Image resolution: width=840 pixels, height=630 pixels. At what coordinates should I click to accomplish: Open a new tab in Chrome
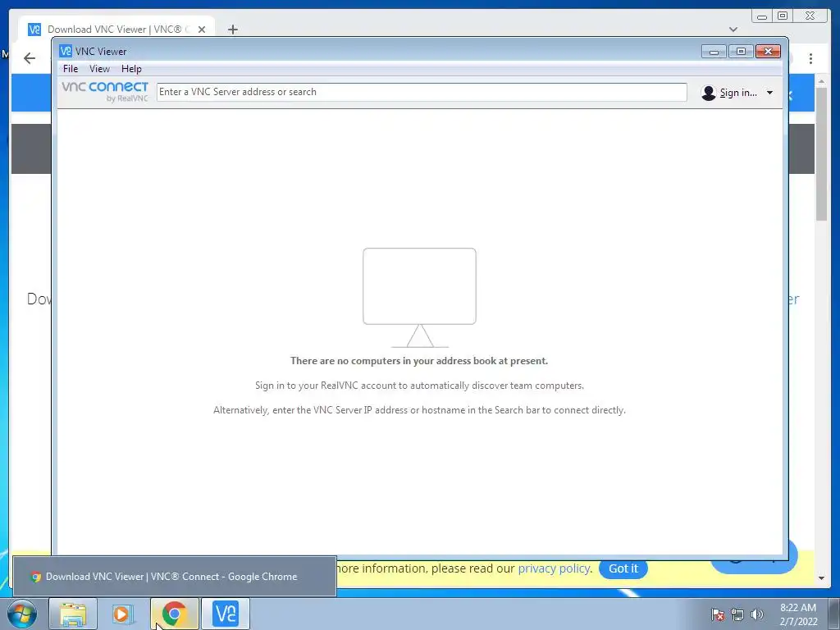[x=232, y=30]
